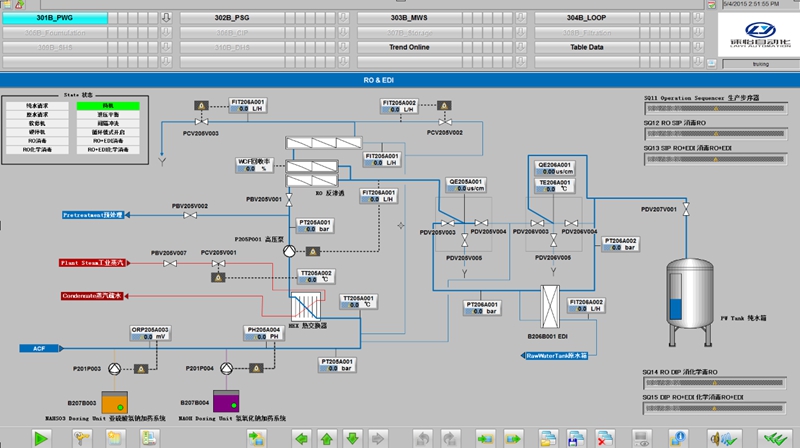Toggle the RO+EDI化学消毒 state button
This screenshot has width=800, height=448.
pos(108,150)
